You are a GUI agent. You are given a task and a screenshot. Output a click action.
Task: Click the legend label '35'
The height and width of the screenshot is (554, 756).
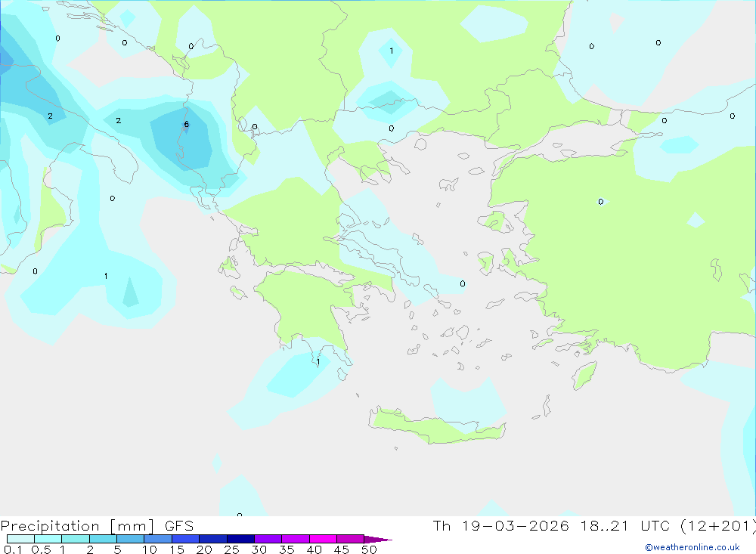pyautogui.click(x=287, y=549)
